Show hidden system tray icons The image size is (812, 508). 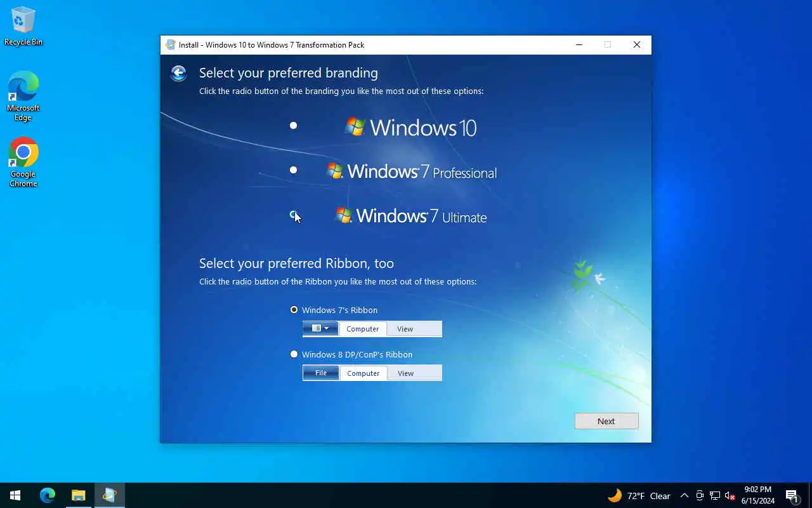pos(684,496)
